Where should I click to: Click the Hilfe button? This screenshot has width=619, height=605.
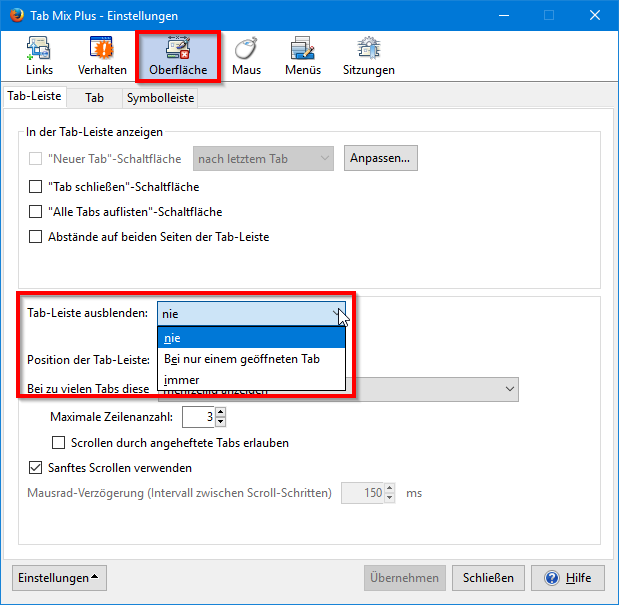coord(568,578)
